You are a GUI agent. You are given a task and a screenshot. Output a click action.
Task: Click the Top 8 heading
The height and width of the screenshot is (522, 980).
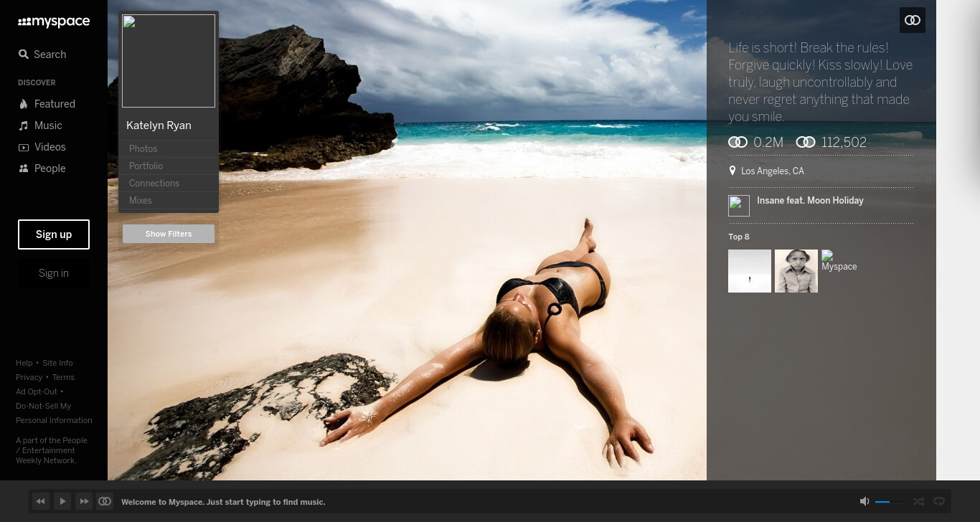739,237
